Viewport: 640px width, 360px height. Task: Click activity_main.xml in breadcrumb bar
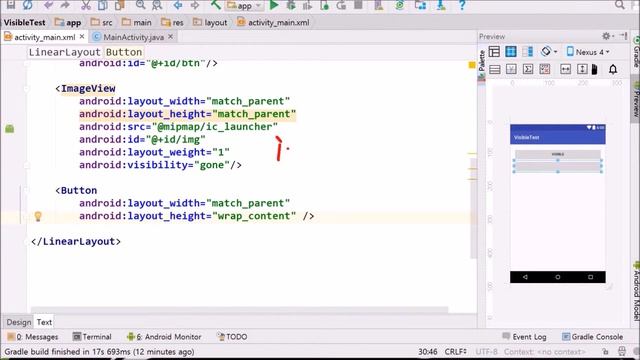point(273,22)
